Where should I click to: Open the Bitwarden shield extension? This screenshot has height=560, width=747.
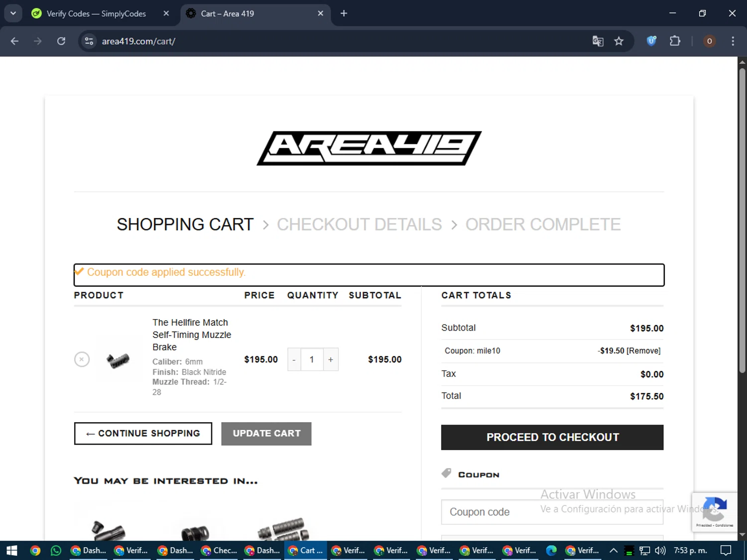pyautogui.click(x=651, y=41)
